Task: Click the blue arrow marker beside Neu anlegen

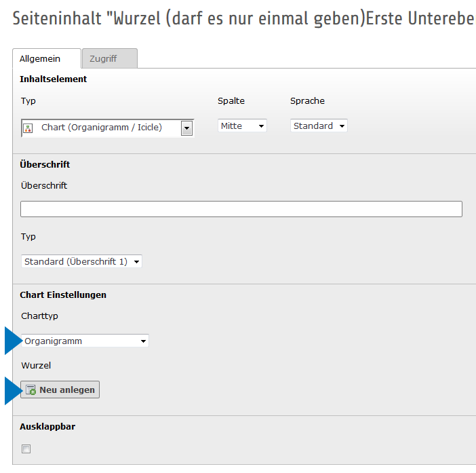Action: [x=14, y=391]
